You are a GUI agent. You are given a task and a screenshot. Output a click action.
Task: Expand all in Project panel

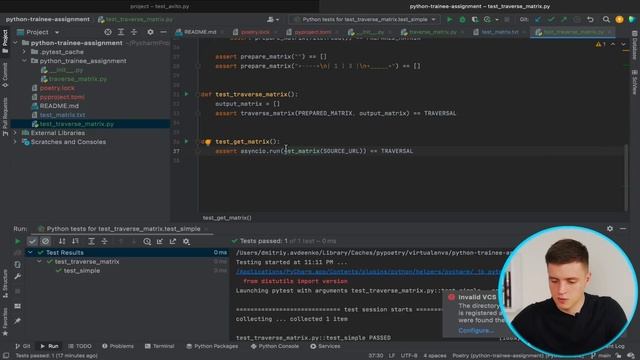pyautogui.click(x=121, y=32)
